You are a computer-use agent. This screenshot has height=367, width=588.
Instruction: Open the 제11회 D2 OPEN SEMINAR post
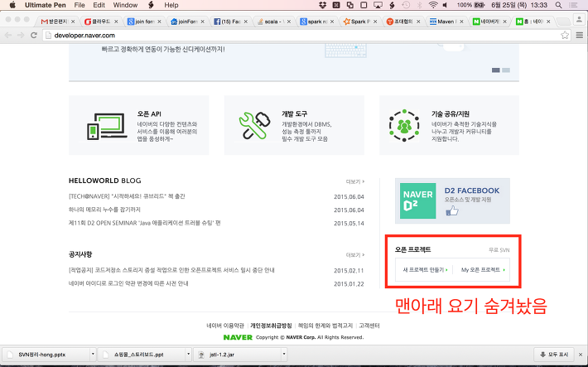click(144, 223)
